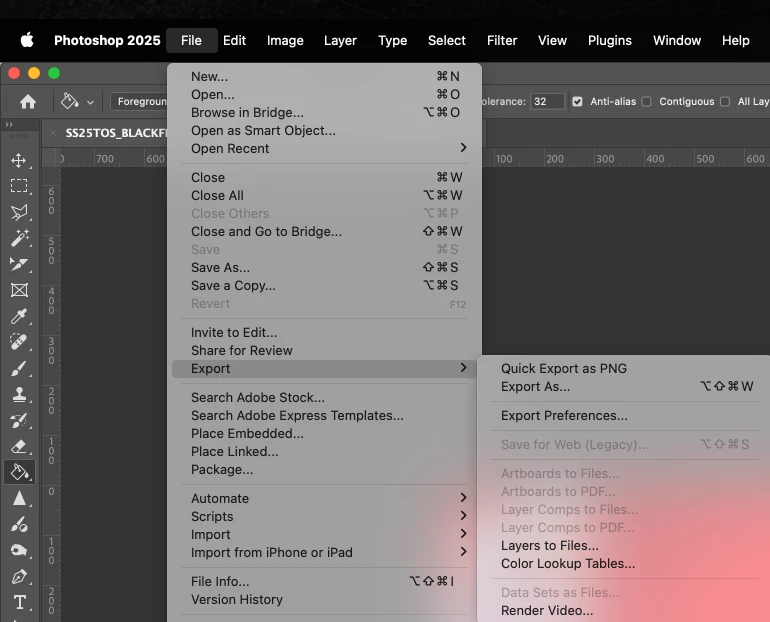Select the Sharpen tool triangle icon
This screenshot has height=622, width=770.
point(19,498)
